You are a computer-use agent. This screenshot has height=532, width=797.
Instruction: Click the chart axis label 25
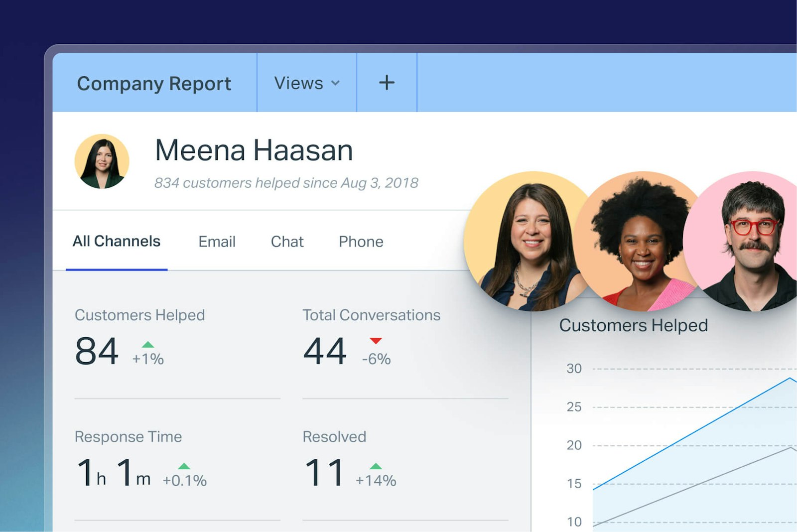coord(574,407)
